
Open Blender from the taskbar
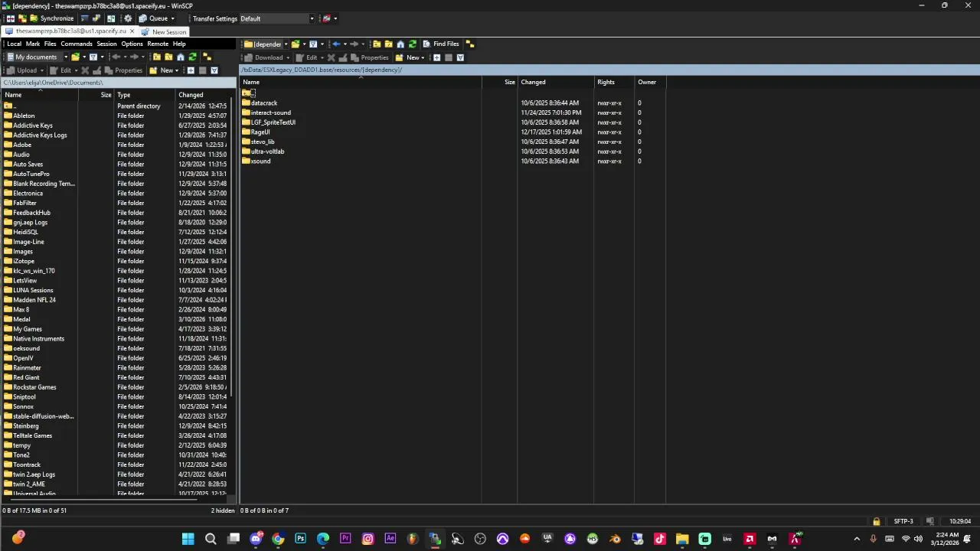pyautogui.click(x=615, y=539)
